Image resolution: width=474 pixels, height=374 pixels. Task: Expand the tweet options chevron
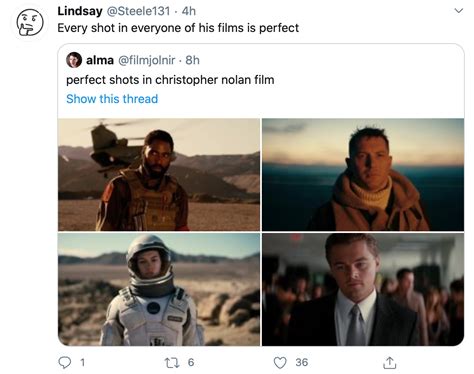(459, 11)
